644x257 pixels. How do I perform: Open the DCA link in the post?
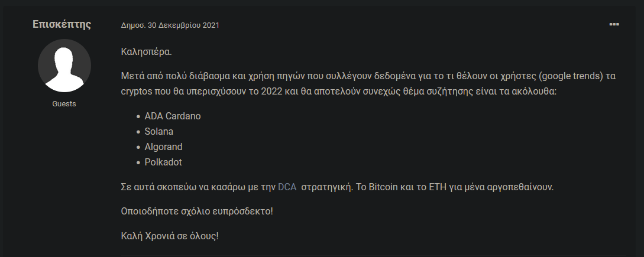(x=287, y=187)
